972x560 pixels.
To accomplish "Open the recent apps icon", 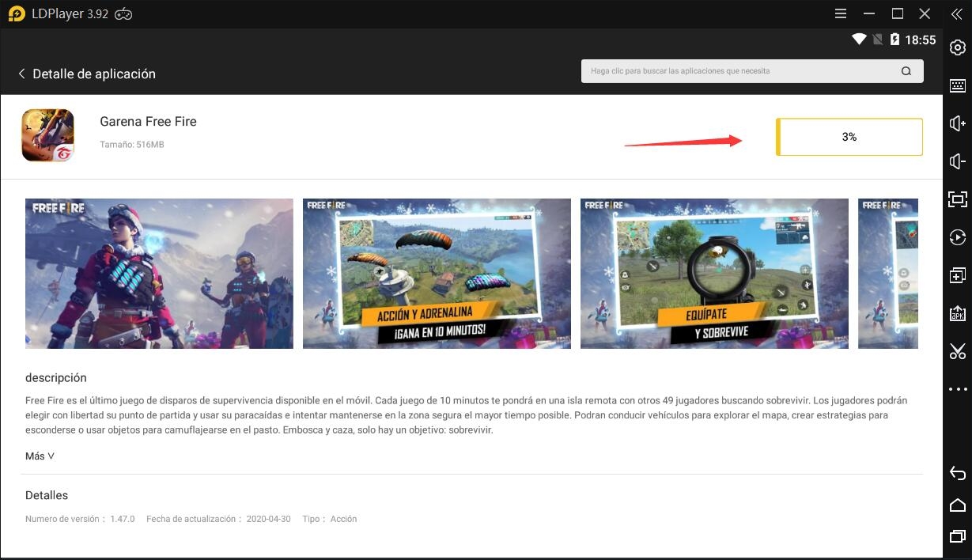I will tap(957, 536).
